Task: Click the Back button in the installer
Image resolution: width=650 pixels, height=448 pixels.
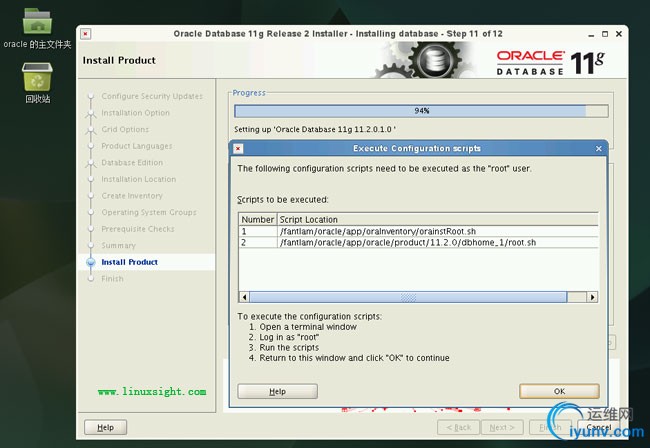Action: point(458,427)
